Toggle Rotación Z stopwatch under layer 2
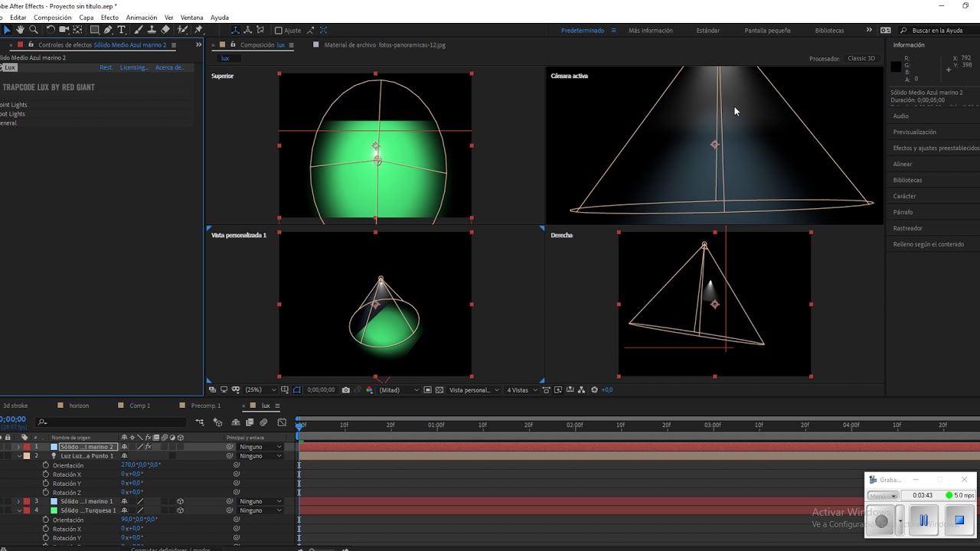The image size is (980, 551). click(x=46, y=493)
